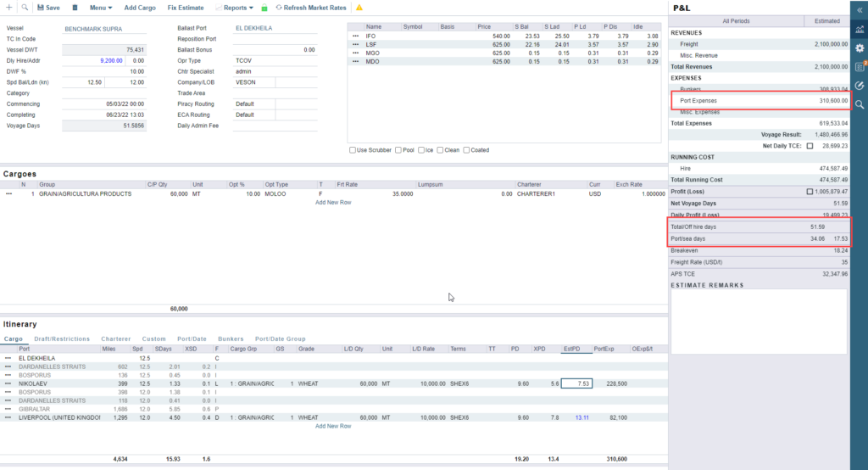Screen dimensions: 868x470
Task: Switch to the Draft/Restrictions itinerary tab
Action: click(x=62, y=339)
